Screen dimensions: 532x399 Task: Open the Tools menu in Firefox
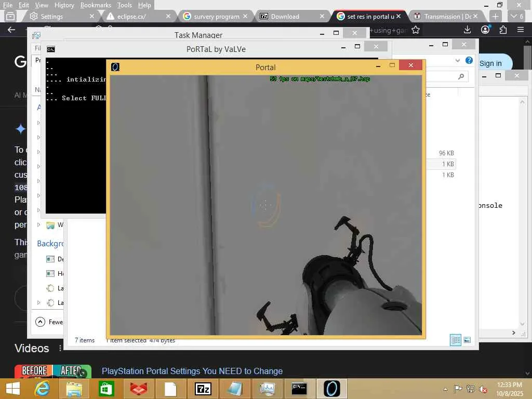click(x=124, y=5)
